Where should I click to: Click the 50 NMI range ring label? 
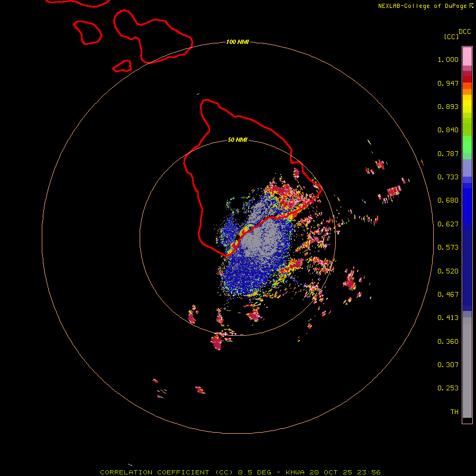click(x=237, y=140)
